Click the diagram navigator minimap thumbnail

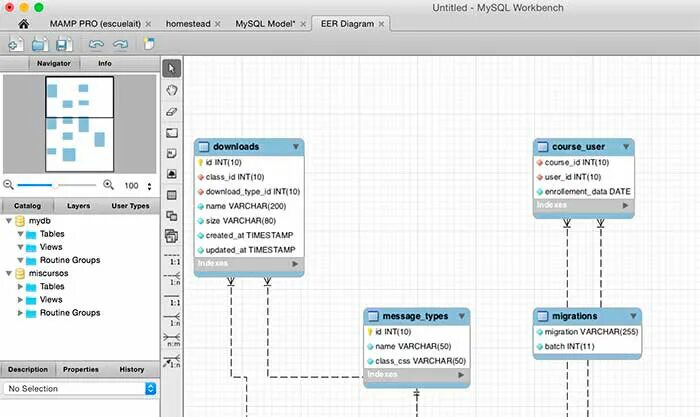point(79,124)
